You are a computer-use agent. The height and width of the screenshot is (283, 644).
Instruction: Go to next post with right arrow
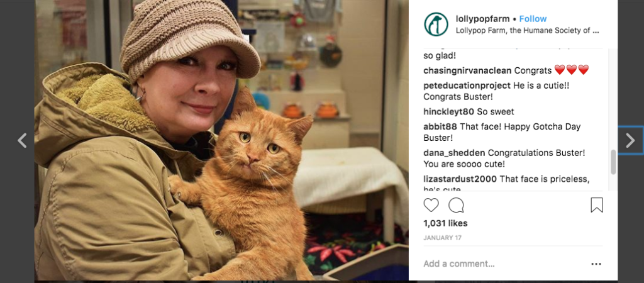click(x=630, y=141)
